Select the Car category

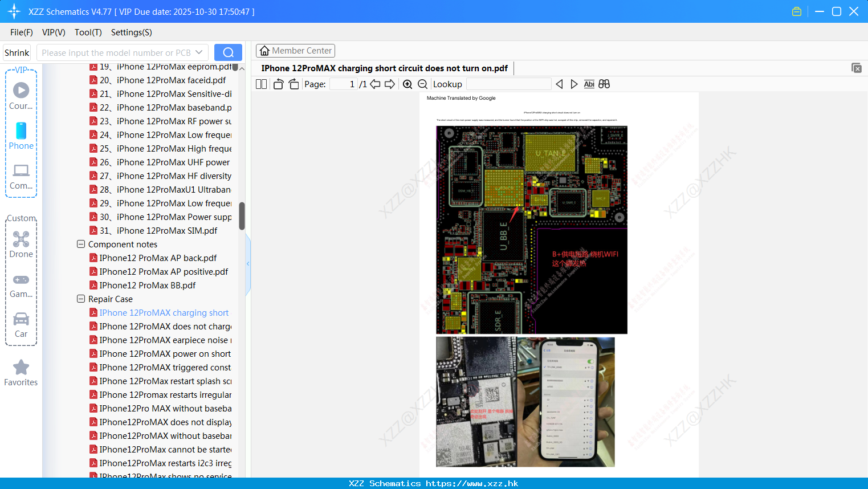click(21, 325)
